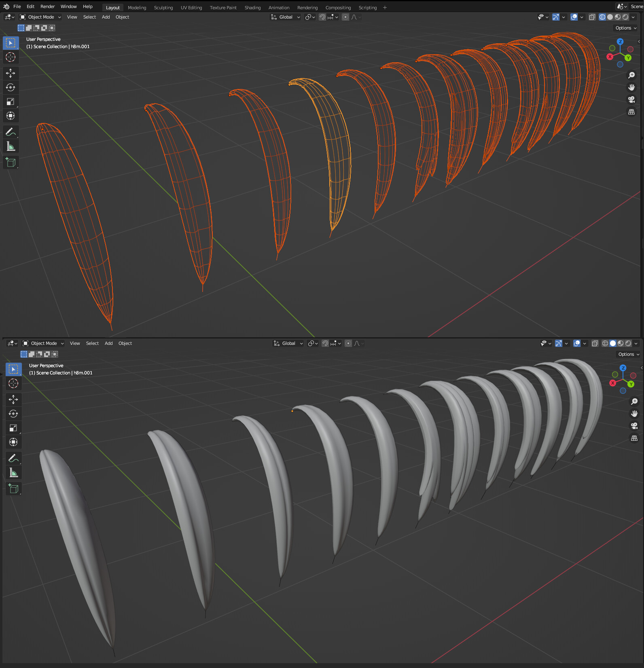Open the File menu
644x668 pixels.
(17, 6)
